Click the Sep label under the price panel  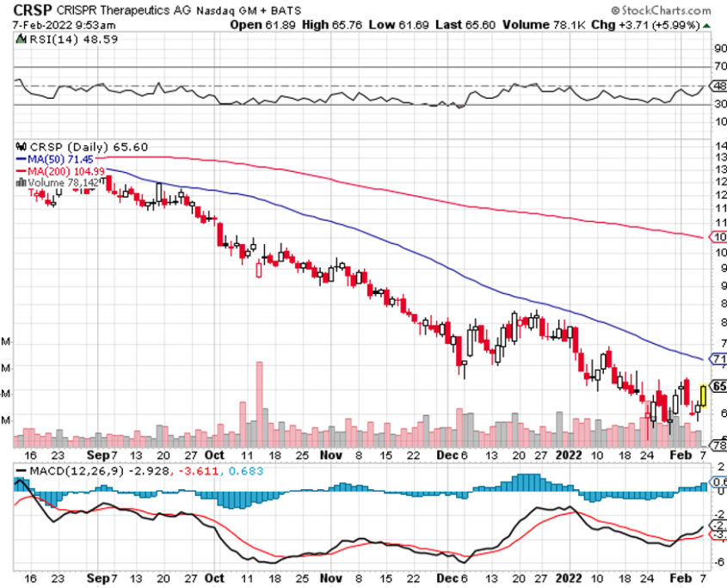tap(98, 455)
